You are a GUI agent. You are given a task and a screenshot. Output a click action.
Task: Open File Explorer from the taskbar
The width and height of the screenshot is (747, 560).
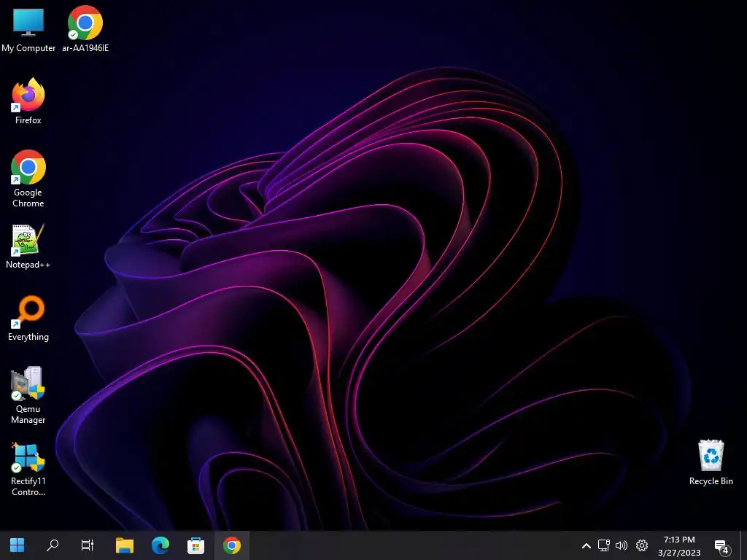(x=124, y=545)
